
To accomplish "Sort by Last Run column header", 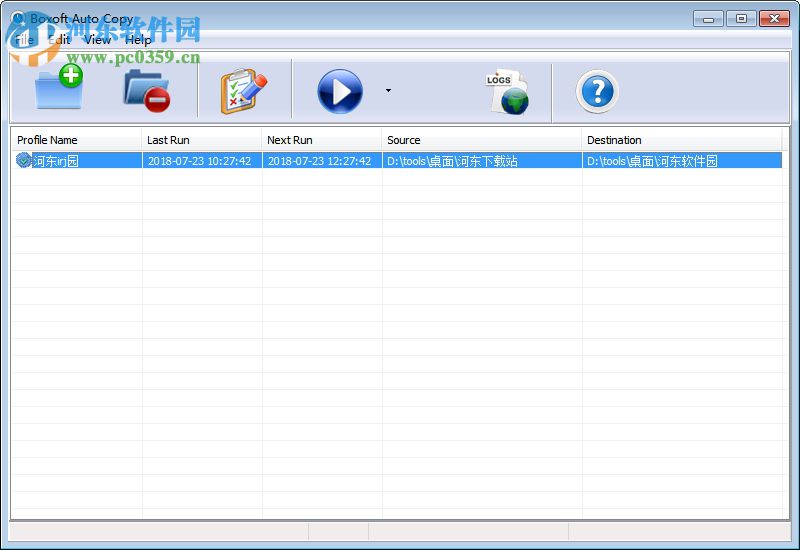I will (202, 140).
